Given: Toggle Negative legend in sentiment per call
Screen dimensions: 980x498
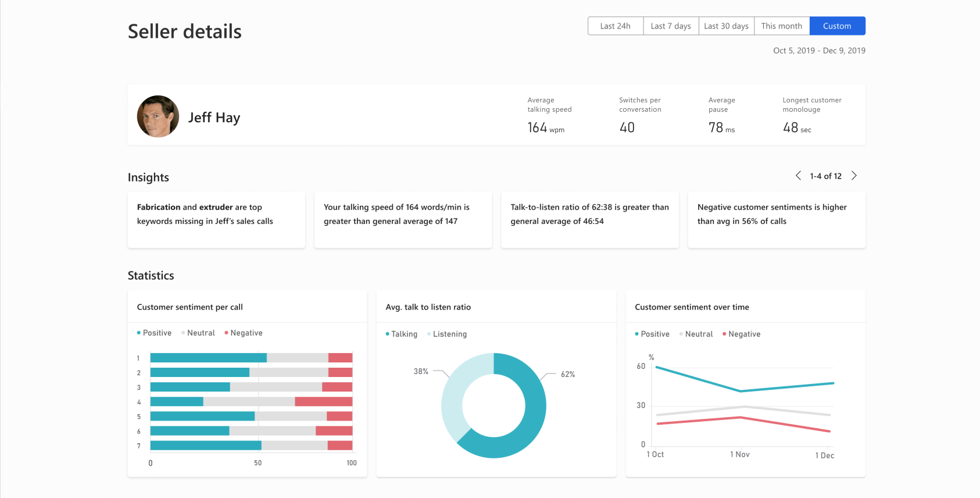Looking at the screenshot, I should coord(244,333).
